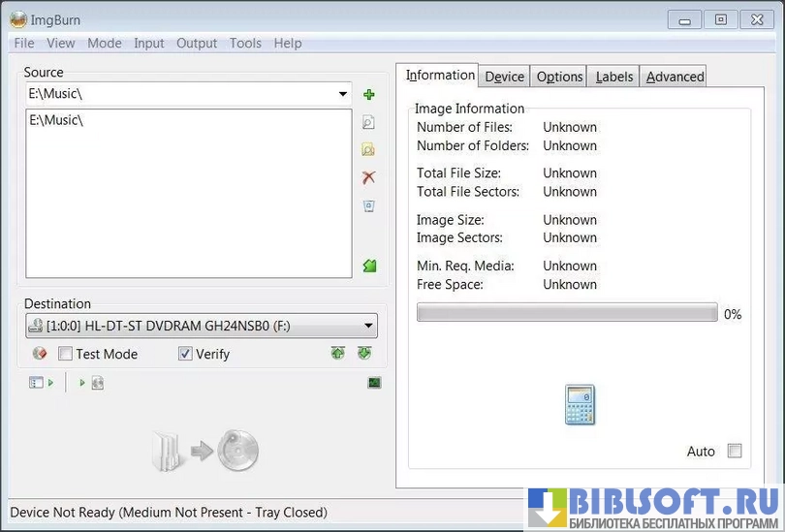
Task: Click the erase disc icon beside Test Mode
Action: click(40, 354)
